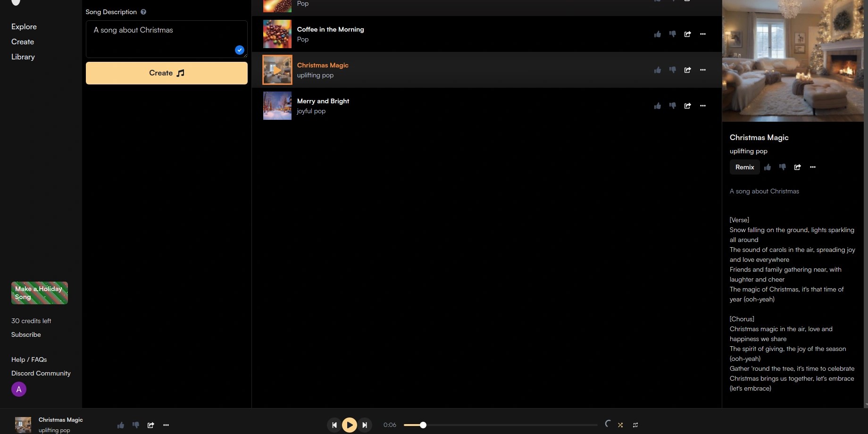Viewport: 868px width, 434px height.
Task: Share the Merry and Bright song
Action: pos(688,106)
